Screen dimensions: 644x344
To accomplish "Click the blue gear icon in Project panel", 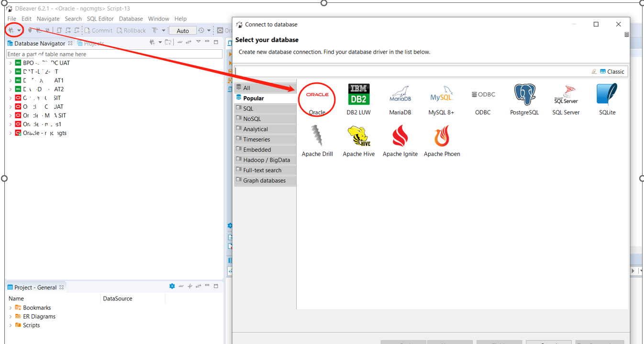I will click(172, 286).
